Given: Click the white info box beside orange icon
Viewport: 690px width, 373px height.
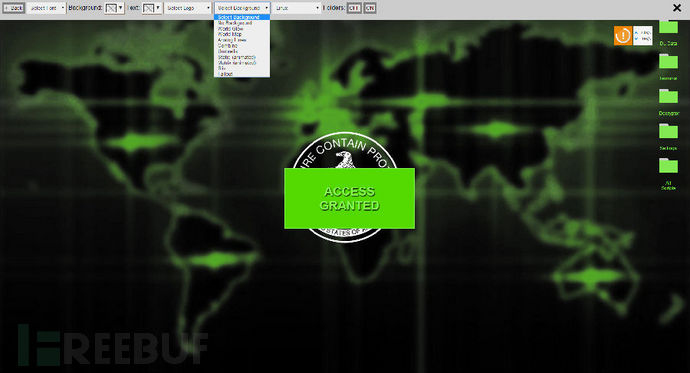Looking at the screenshot, I should [x=642, y=36].
